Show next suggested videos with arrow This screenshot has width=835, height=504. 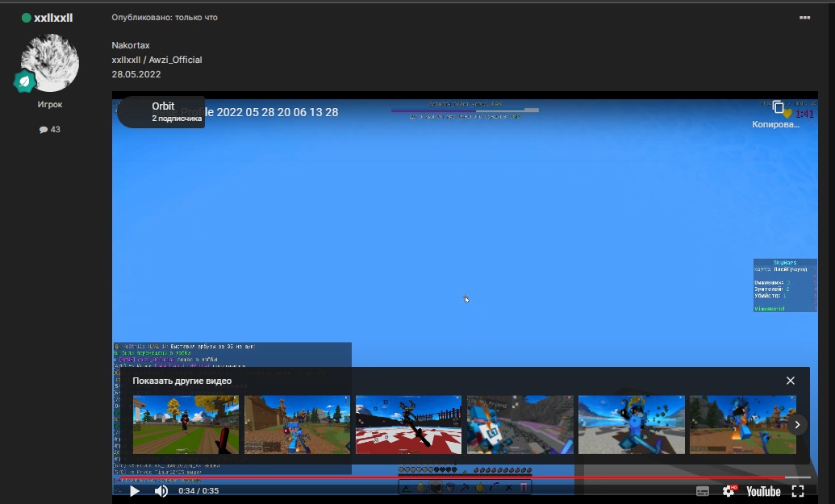[x=797, y=424]
